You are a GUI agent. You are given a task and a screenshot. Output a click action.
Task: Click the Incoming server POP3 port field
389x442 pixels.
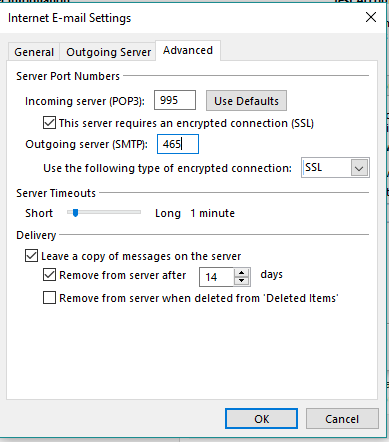(175, 100)
